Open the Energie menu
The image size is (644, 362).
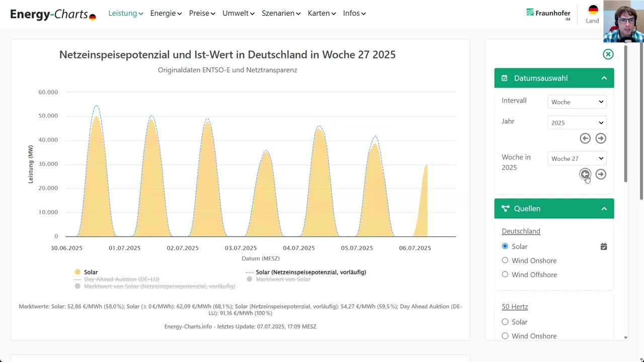tap(166, 14)
